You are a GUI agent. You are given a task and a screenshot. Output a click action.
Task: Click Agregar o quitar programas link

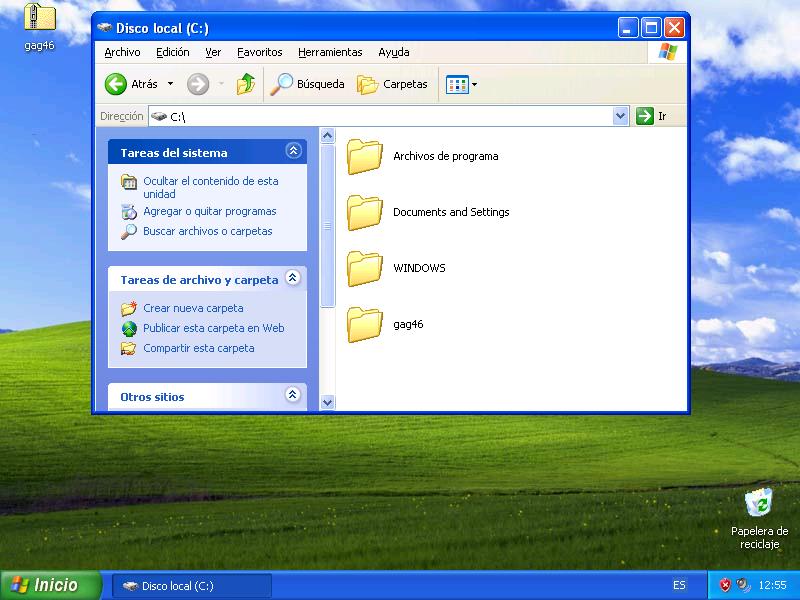(x=209, y=212)
